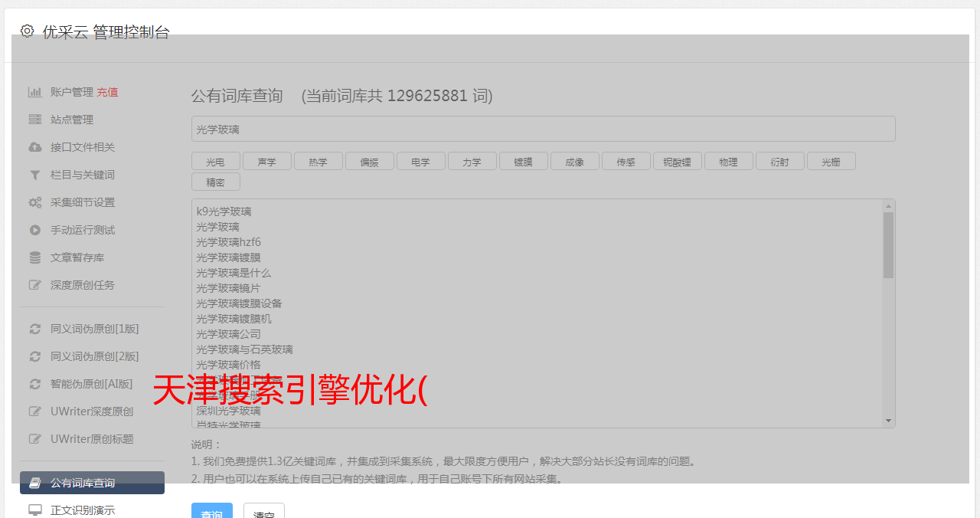The width and height of the screenshot is (980, 518).
Task: Select the 光学玻璃镀膜 result row
Action: point(228,257)
